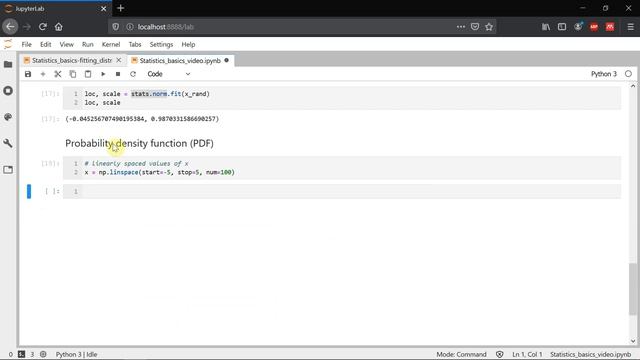The width and height of the screenshot is (640, 360).
Task: Open the Help menu
Action: (x=188, y=44)
